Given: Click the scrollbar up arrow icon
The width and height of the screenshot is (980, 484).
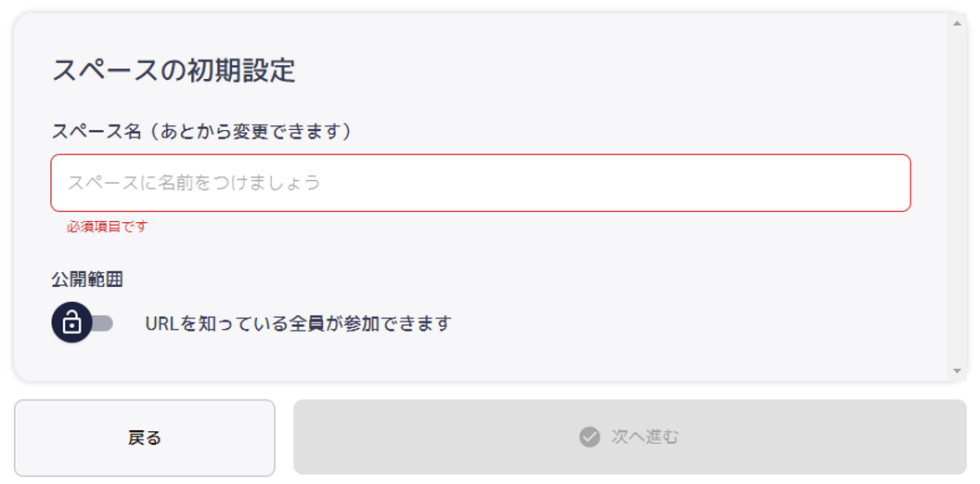Looking at the screenshot, I should click(x=957, y=23).
